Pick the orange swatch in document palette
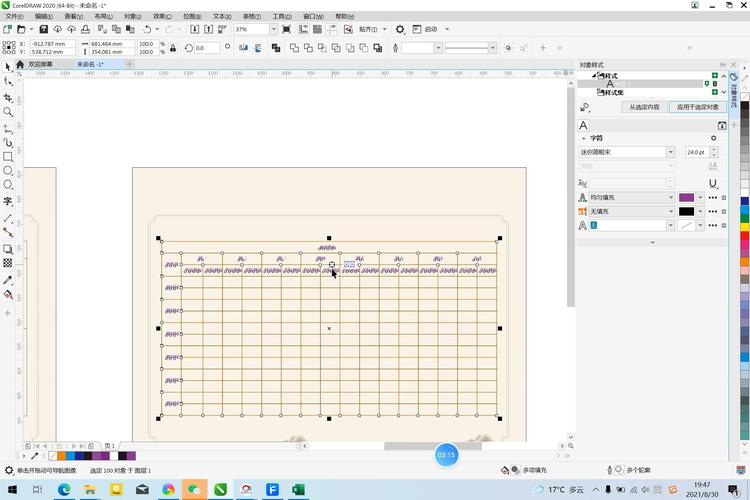The image size is (750, 500). 62,456
